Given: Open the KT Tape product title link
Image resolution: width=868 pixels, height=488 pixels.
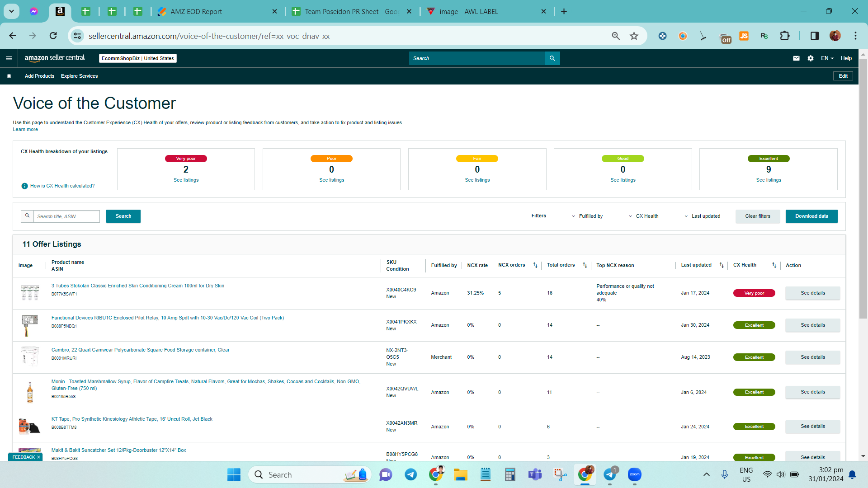Looking at the screenshot, I should point(132,419).
